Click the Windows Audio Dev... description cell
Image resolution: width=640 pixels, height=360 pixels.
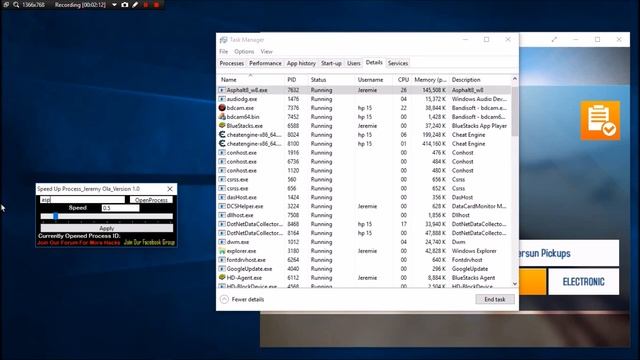pos(479,99)
